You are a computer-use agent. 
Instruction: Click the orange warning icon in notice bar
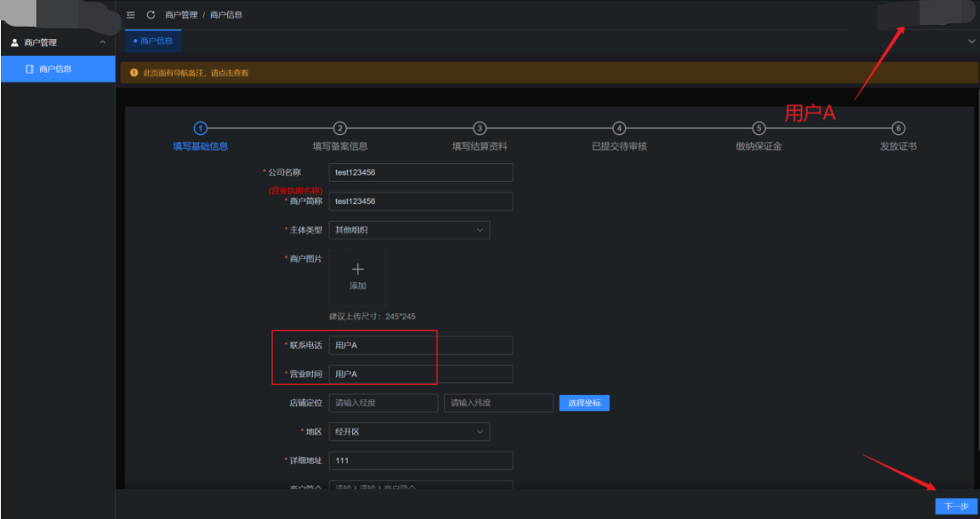(134, 73)
